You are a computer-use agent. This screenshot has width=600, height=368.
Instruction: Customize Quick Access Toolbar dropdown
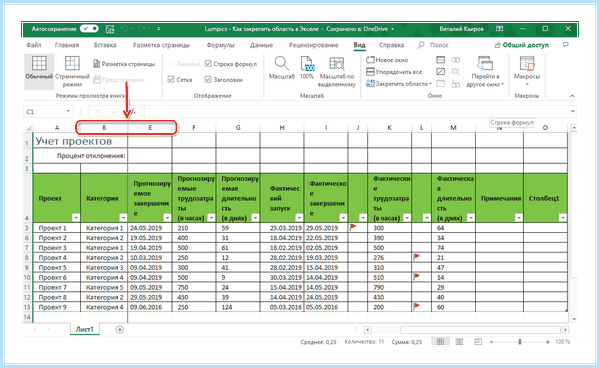point(158,29)
